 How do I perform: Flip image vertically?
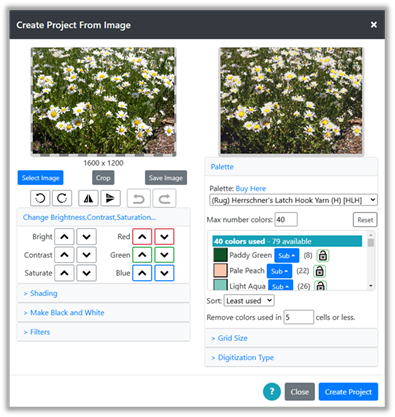click(110, 198)
